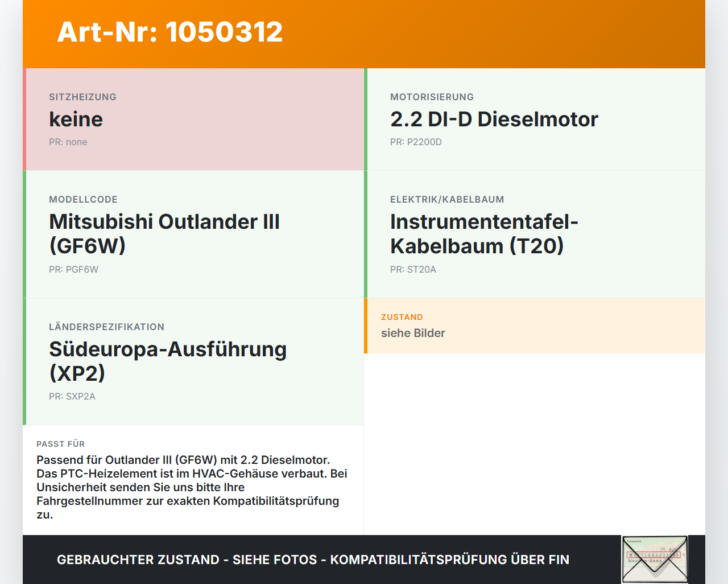Click the compatibility paragraph starting 'Passend für Outlander'

pos(192,487)
